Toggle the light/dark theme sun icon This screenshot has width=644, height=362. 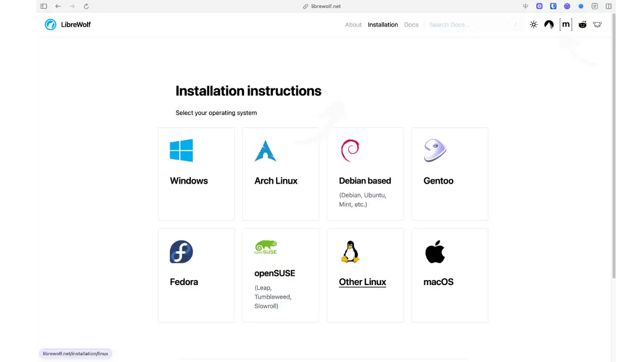click(534, 25)
